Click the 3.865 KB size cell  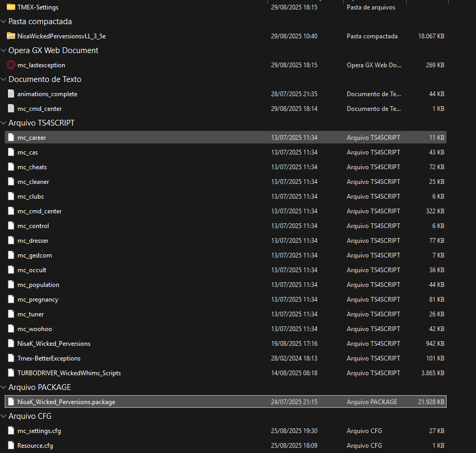(x=432, y=373)
